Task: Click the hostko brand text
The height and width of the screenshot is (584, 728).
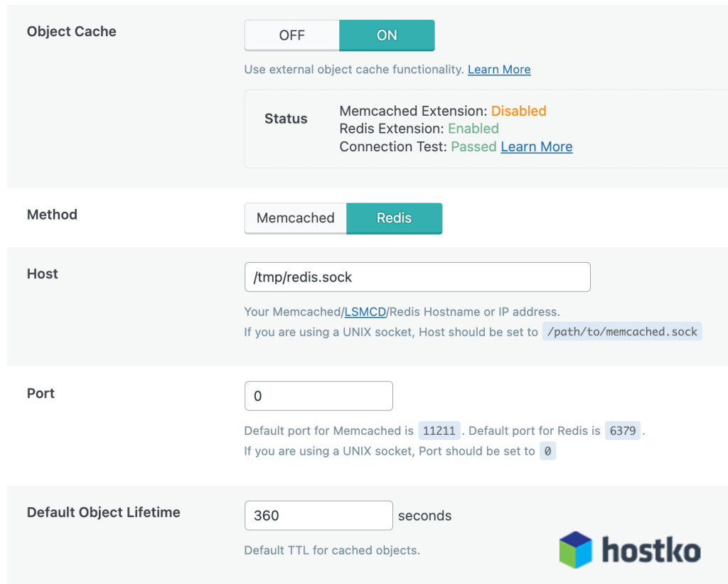Action: coord(651,551)
